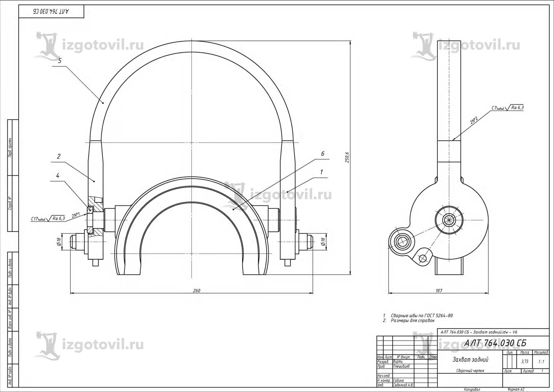The image size is (554, 392).
Task: Click the № докум. column header
Action: [x=403, y=357]
